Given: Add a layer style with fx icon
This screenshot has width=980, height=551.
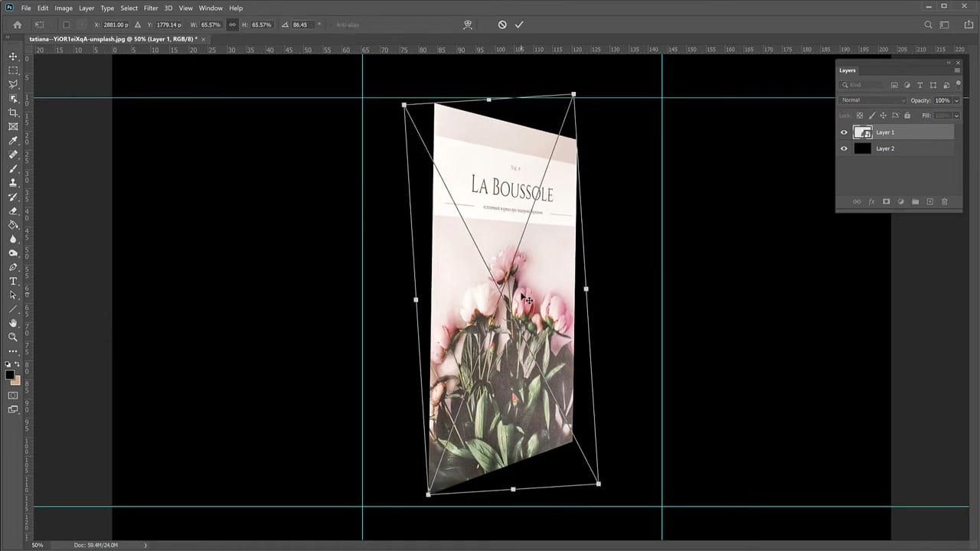Looking at the screenshot, I should (x=871, y=201).
